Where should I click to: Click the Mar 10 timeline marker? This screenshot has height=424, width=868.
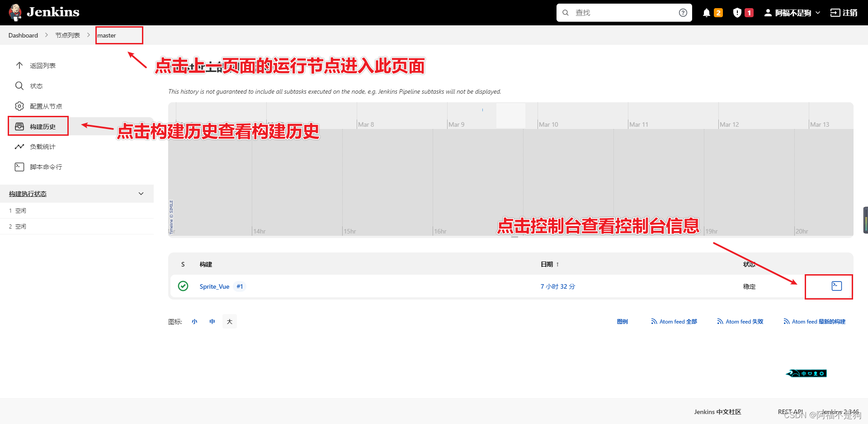pyautogui.click(x=548, y=124)
